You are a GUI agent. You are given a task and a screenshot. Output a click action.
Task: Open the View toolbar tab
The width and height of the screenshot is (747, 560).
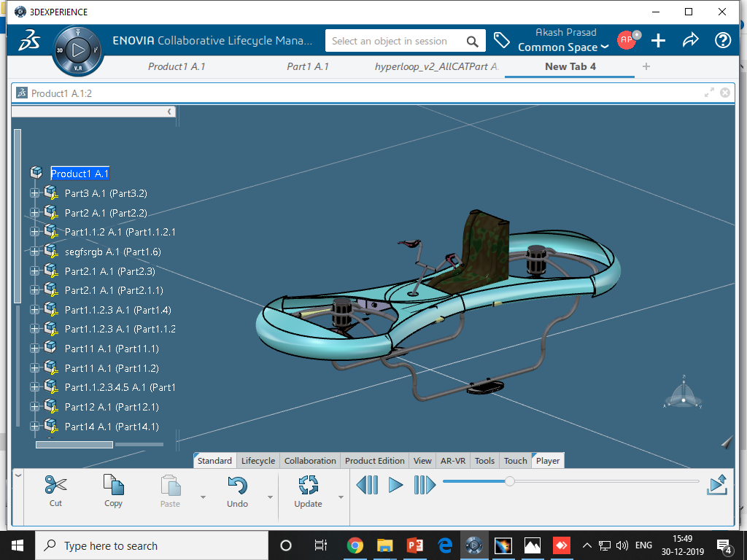tap(422, 461)
